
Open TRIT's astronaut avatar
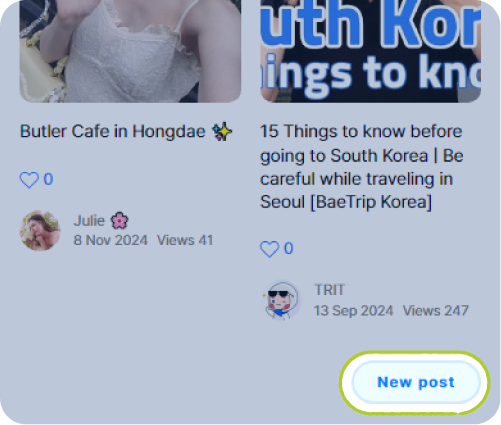(x=281, y=300)
